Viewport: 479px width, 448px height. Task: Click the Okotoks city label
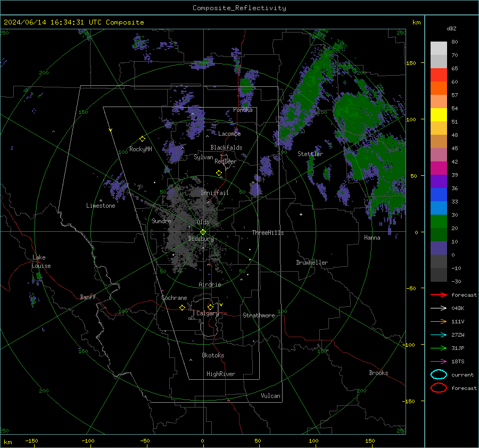tap(213, 355)
